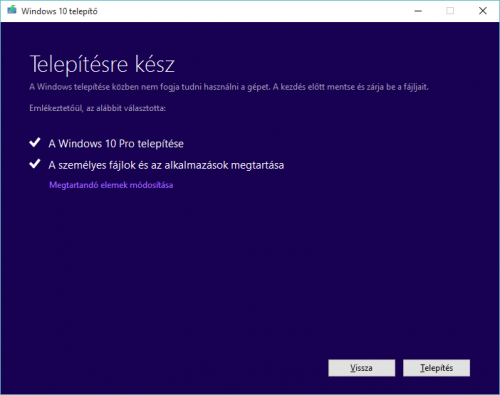Go back with the Vissza button
The height and width of the screenshot is (395, 500).
pyautogui.click(x=362, y=368)
